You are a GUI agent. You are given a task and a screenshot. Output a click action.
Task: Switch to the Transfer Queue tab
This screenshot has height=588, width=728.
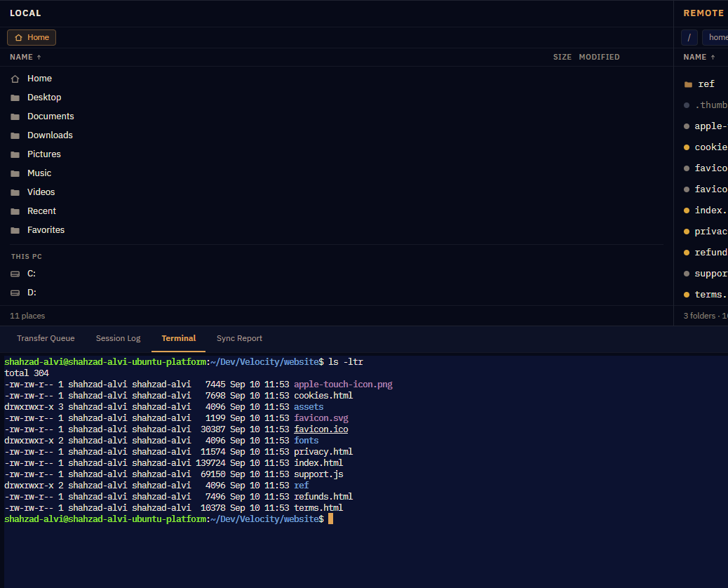tap(46, 339)
